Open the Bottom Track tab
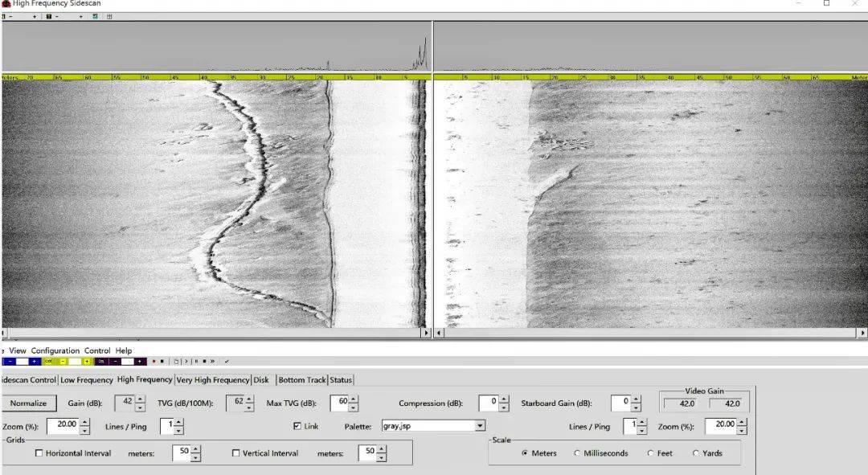Image resolution: width=868 pixels, height=475 pixels. coord(302,380)
